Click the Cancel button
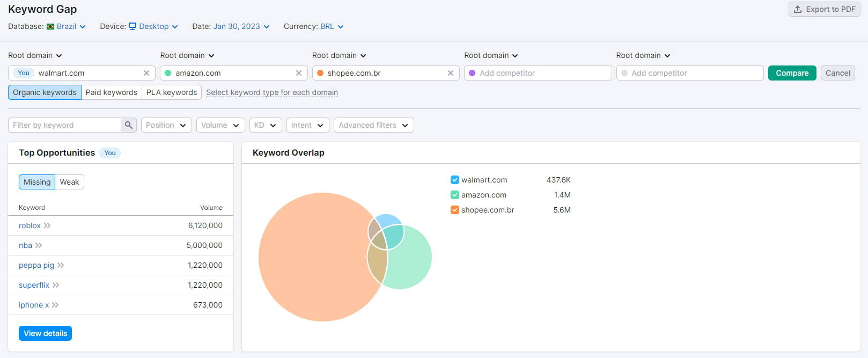 [x=838, y=73]
